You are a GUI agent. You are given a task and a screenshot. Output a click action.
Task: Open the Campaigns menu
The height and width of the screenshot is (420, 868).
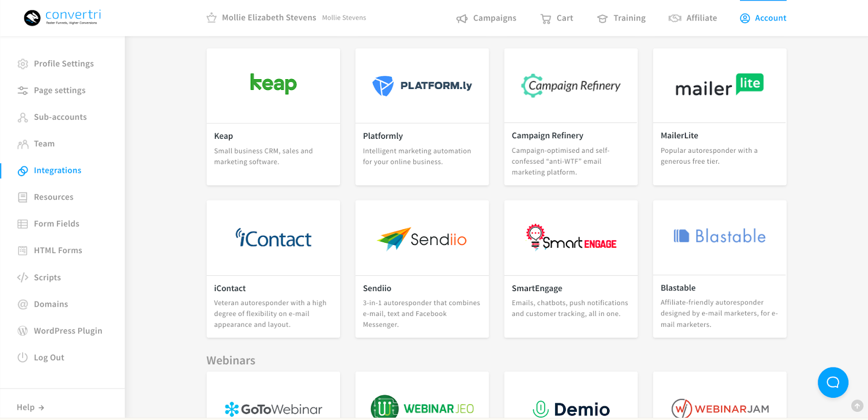tap(486, 18)
